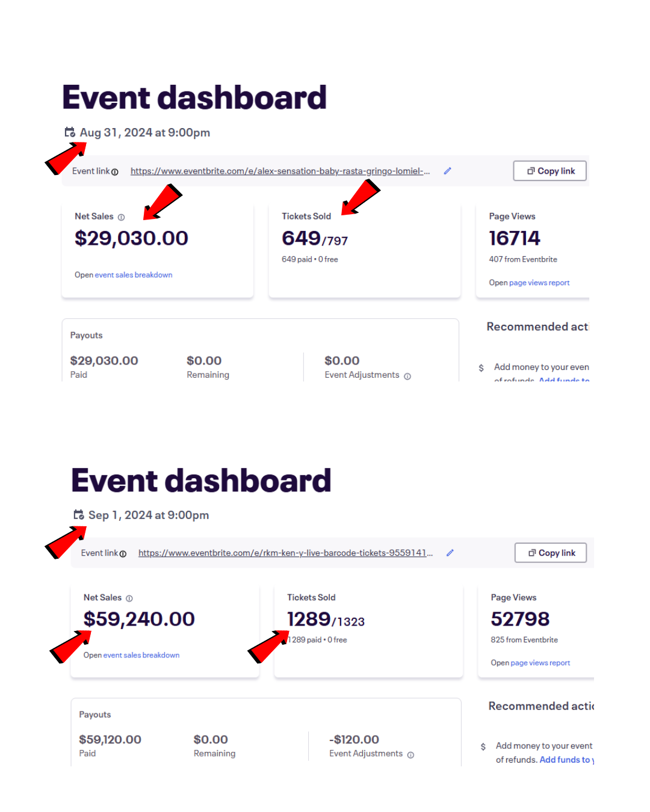Open the rkm-ken-y-live-barcode Eventbrite URL

(x=285, y=553)
